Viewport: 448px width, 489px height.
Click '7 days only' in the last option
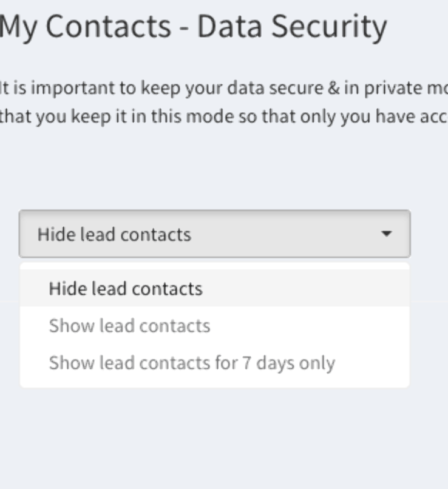[289, 363]
